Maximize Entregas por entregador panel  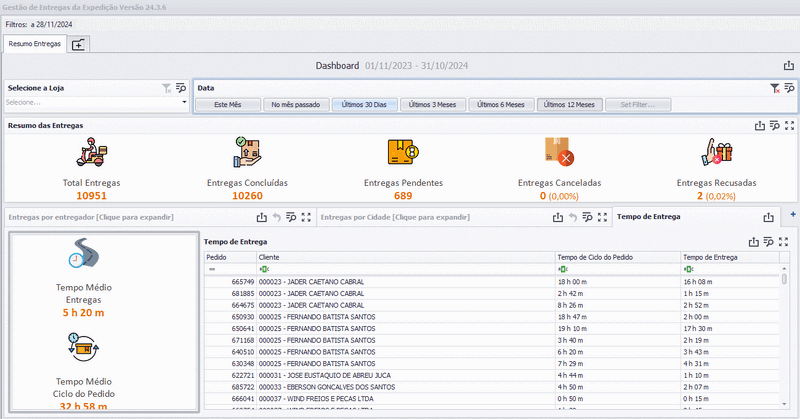306,217
